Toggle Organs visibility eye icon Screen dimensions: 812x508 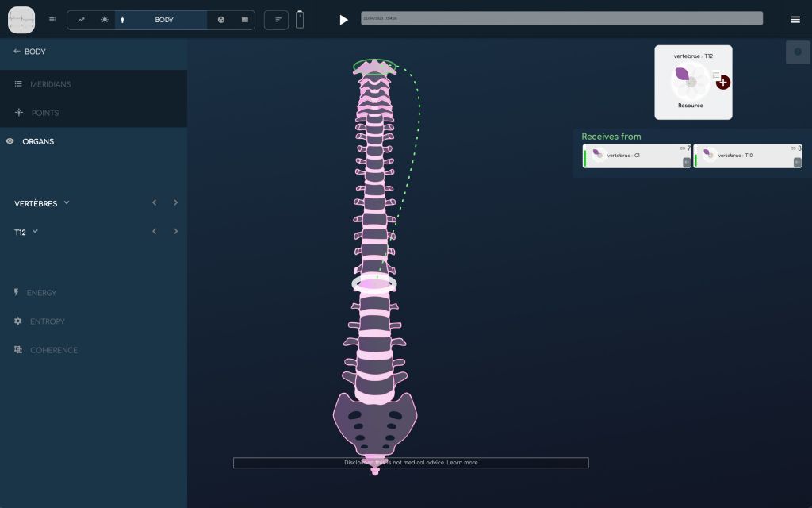(10, 141)
